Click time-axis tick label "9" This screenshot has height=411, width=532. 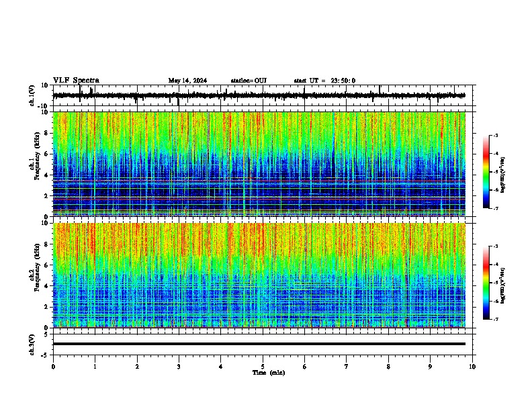click(x=430, y=367)
